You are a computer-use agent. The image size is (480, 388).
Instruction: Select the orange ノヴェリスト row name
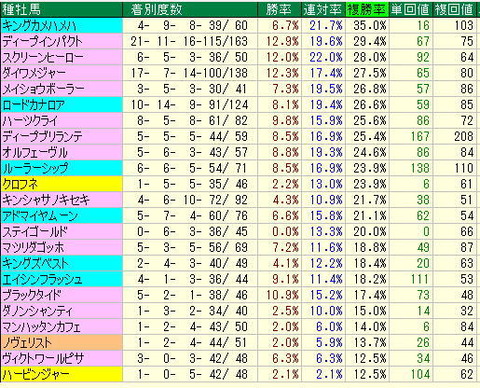(27, 343)
